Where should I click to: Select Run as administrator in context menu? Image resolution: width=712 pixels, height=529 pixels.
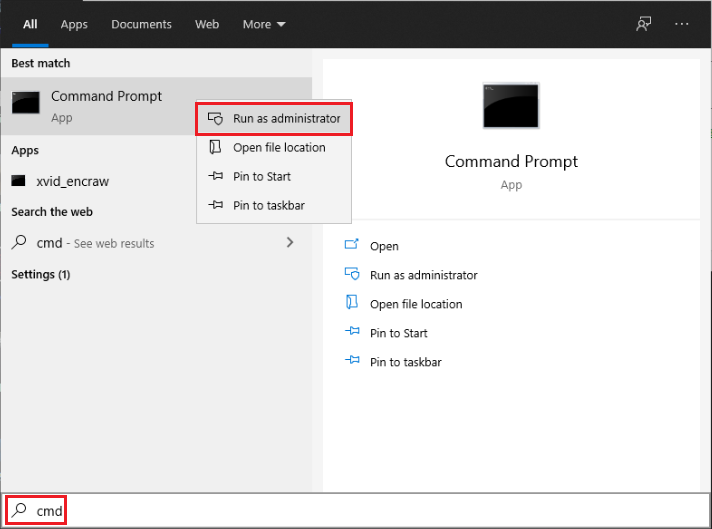pyautogui.click(x=286, y=118)
